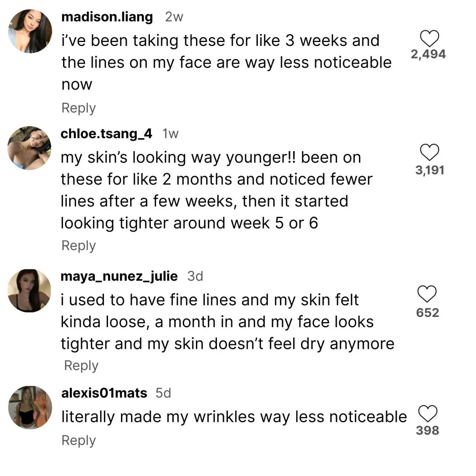Click the madison.liang username
Screen dimensions: 476x476
pyautogui.click(x=107, y=17)
